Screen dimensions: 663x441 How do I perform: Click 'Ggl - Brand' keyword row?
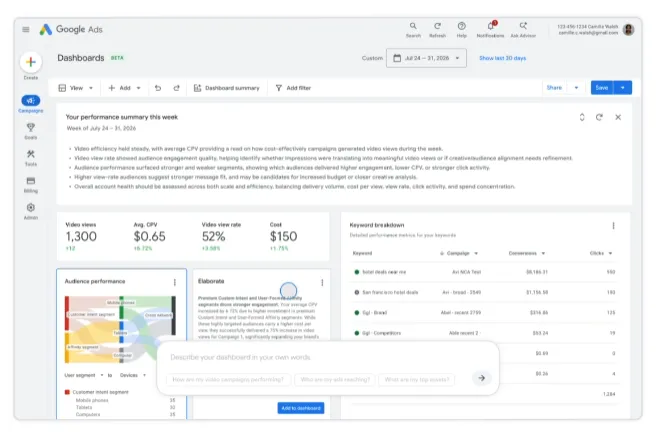pyautogui.click(x=484, y=312)
